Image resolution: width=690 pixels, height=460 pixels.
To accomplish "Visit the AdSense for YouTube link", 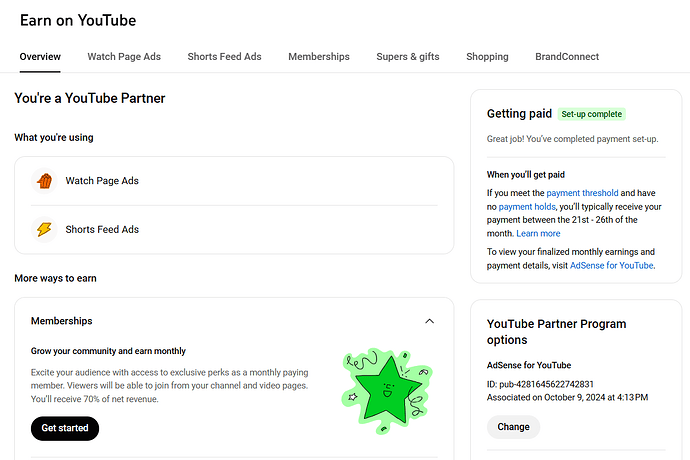I will tap(612, 265).
